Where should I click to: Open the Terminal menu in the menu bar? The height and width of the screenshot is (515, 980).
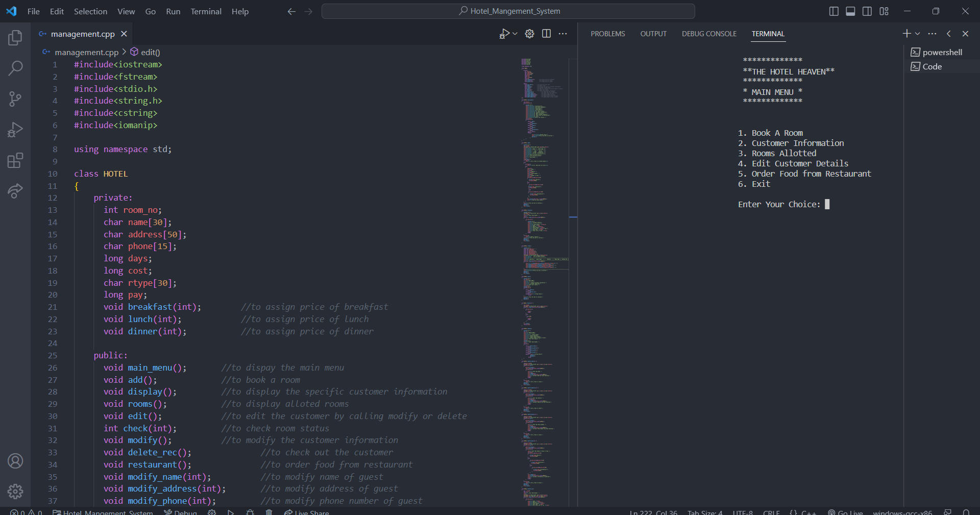(206, 11)
